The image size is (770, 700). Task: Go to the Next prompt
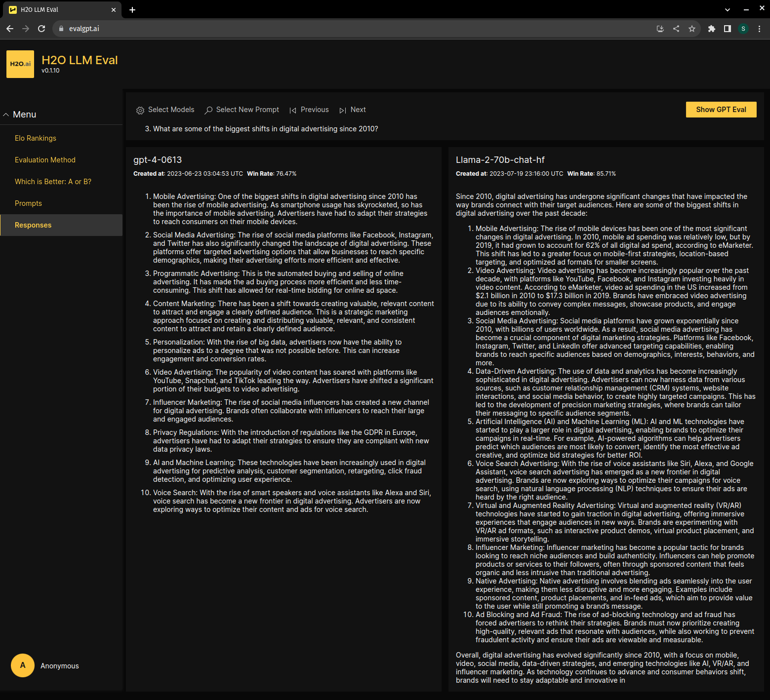(x=353, y=110)
